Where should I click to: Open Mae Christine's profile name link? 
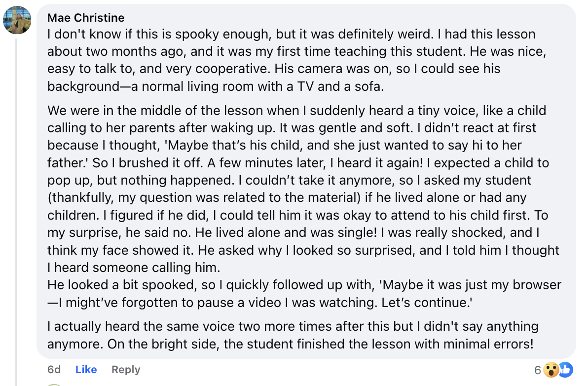pos(86,18)
